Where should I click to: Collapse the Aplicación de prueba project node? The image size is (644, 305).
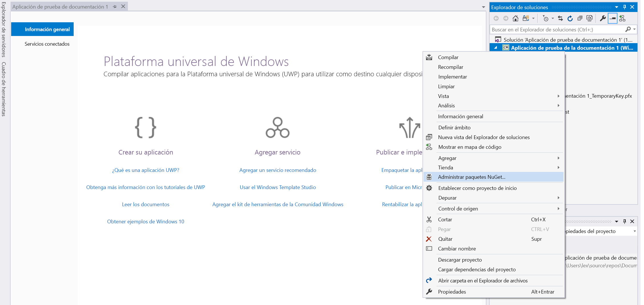496,48
